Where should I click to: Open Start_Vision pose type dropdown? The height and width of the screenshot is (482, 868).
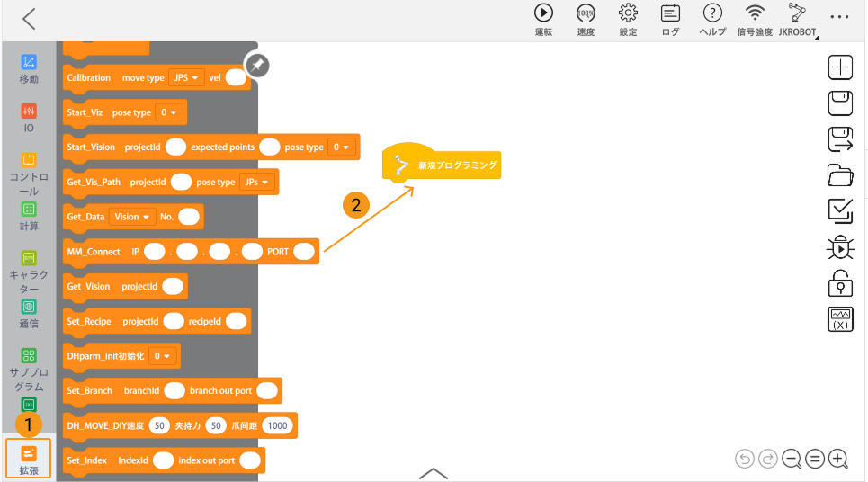[x=341, y=147]
